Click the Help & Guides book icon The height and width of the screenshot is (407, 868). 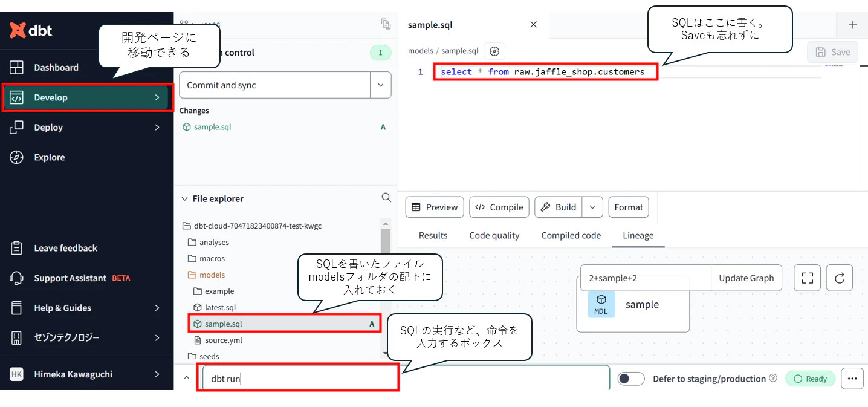[16, 308]
